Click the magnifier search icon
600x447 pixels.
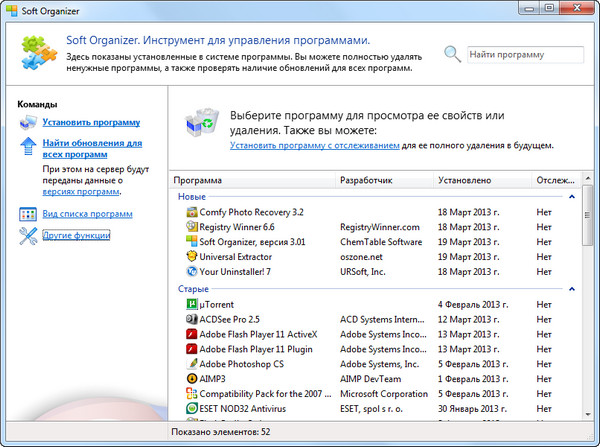coord(453,54)
